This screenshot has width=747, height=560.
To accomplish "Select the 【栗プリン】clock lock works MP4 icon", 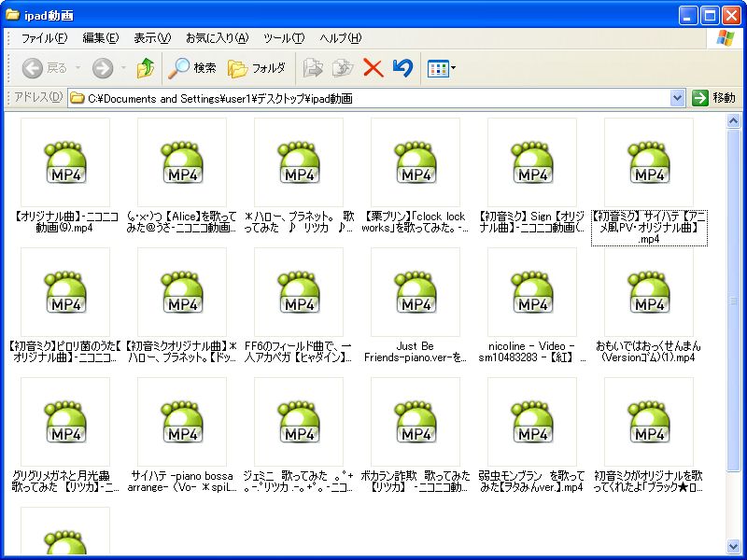I will [416, 162].
